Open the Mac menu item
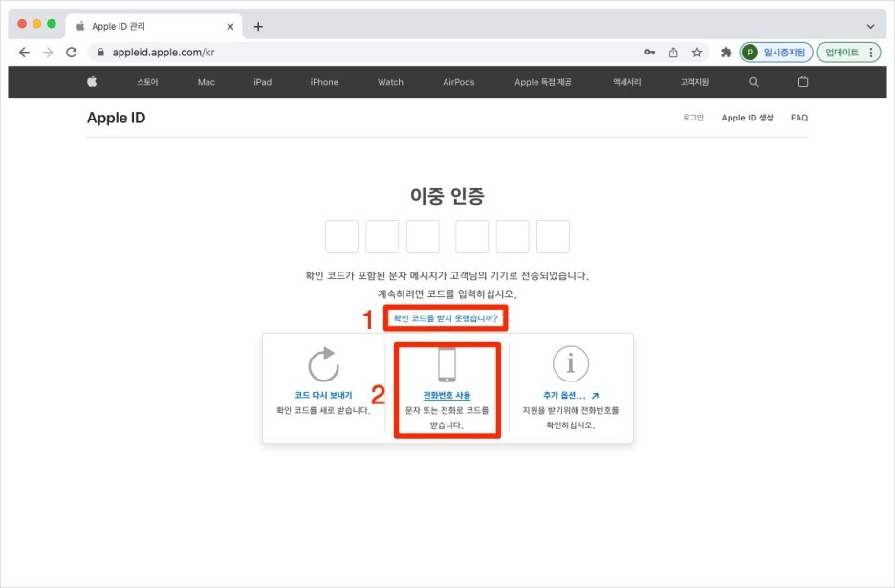The width and height of the screenshot is (895, 588). [x=206, y=82]
